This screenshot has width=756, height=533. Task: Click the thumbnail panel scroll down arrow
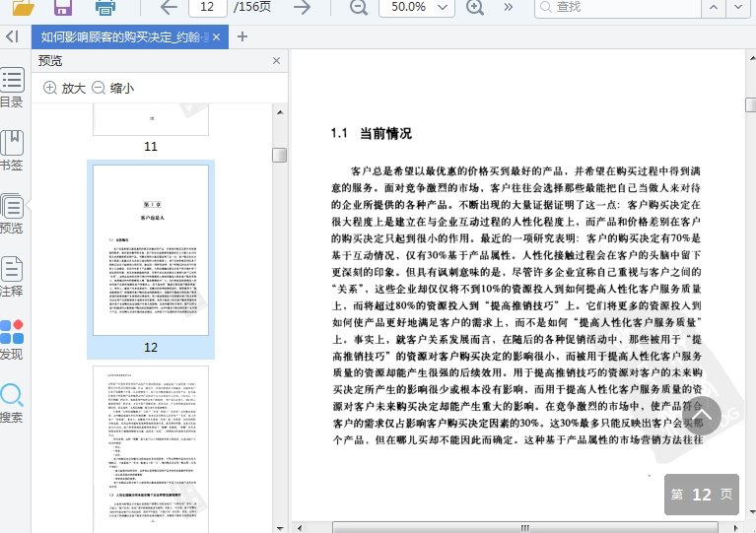click(280, 528)
